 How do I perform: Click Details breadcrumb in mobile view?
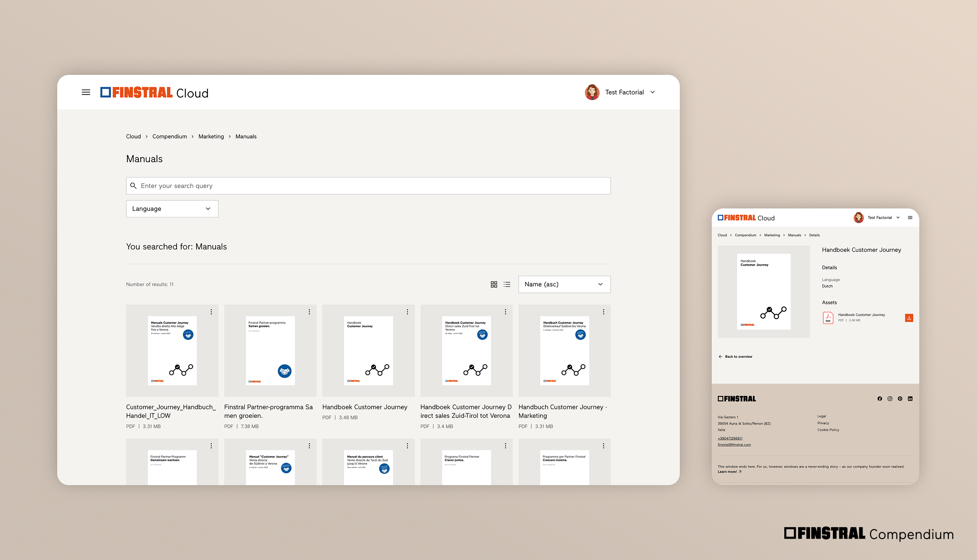point(814,235)
